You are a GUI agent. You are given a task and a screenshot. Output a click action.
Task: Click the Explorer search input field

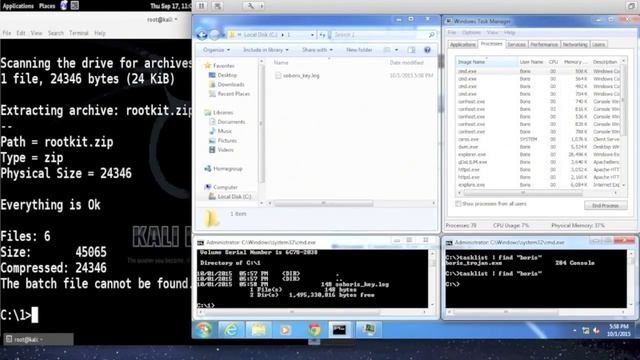coord(380,35)
